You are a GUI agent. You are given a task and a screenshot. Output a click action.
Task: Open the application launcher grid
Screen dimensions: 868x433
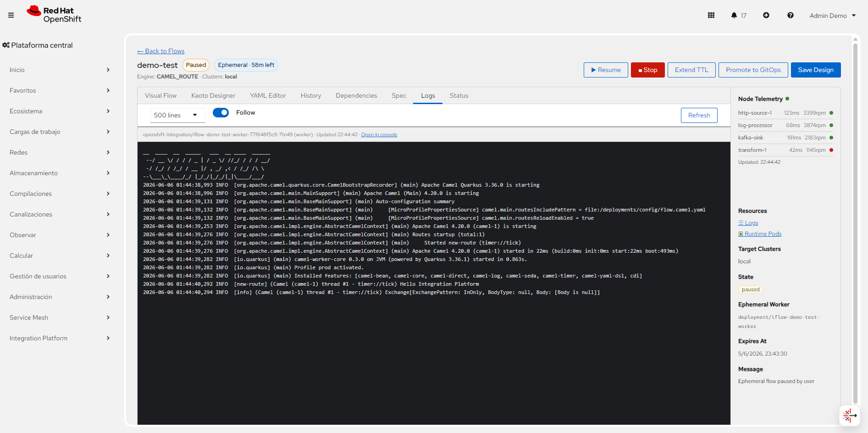pos(711,15)
